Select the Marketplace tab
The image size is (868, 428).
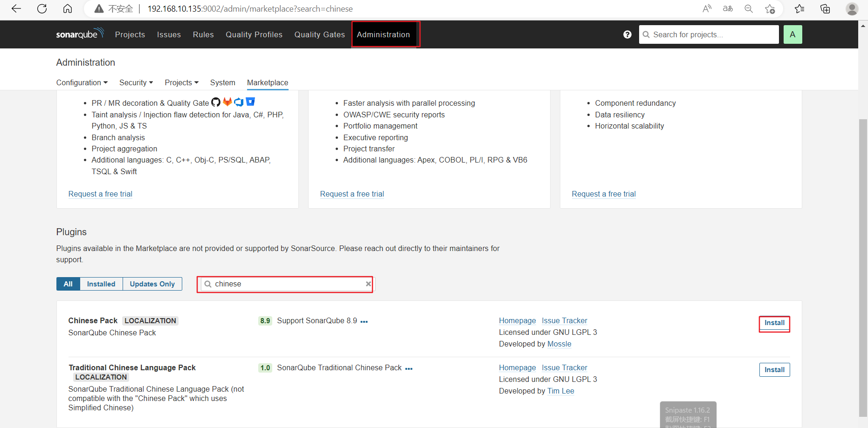click(268, 82)
